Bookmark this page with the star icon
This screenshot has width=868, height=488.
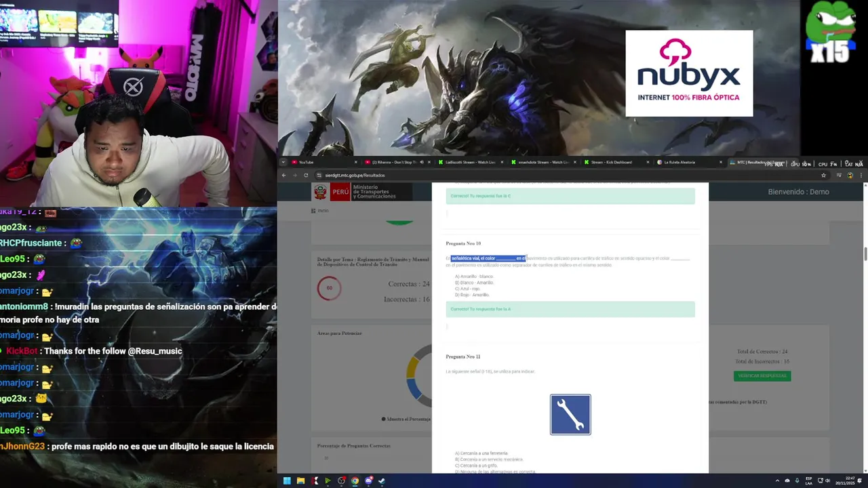click(x=823, y=175)
